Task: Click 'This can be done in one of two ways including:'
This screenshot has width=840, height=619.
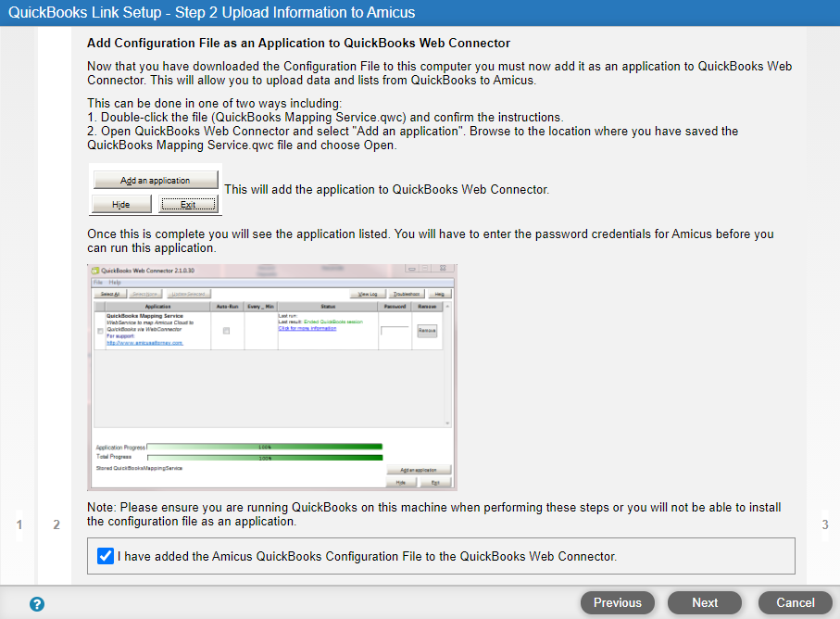Action: pyautogui.click(x=214, y=103)
